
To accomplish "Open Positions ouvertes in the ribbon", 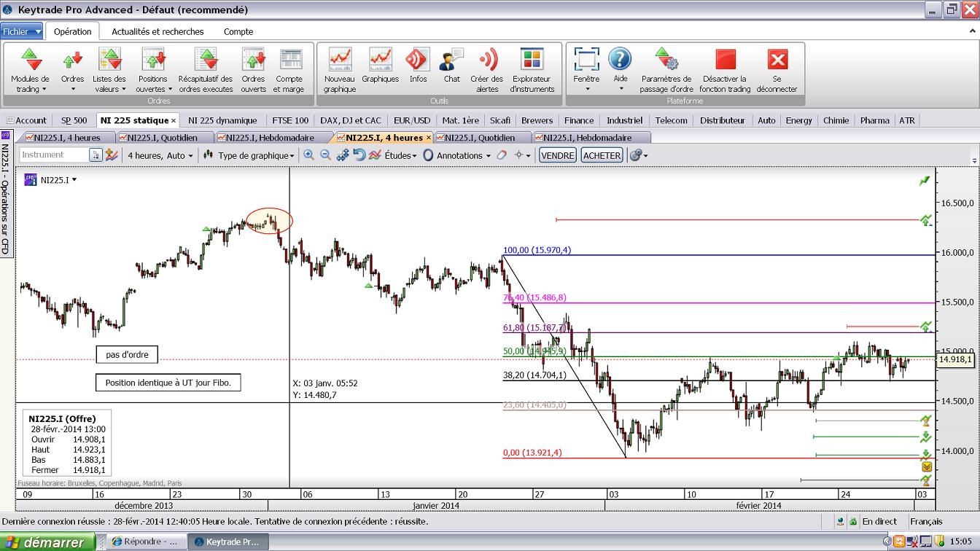I will 152,70.
